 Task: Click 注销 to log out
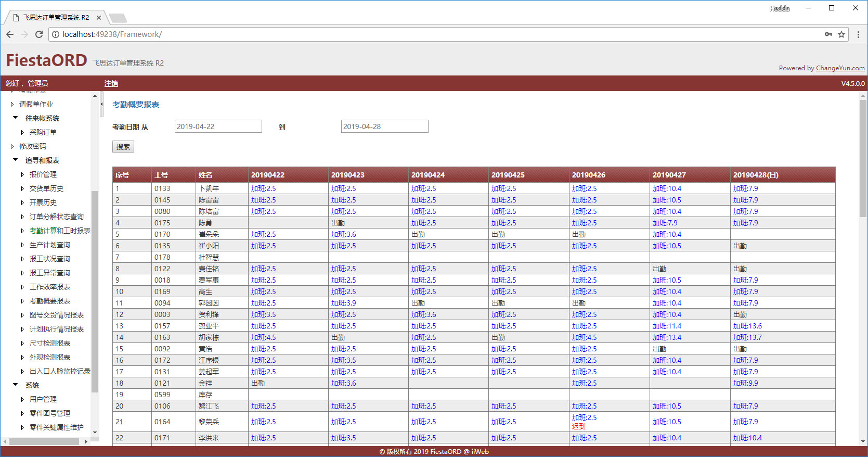111,83
